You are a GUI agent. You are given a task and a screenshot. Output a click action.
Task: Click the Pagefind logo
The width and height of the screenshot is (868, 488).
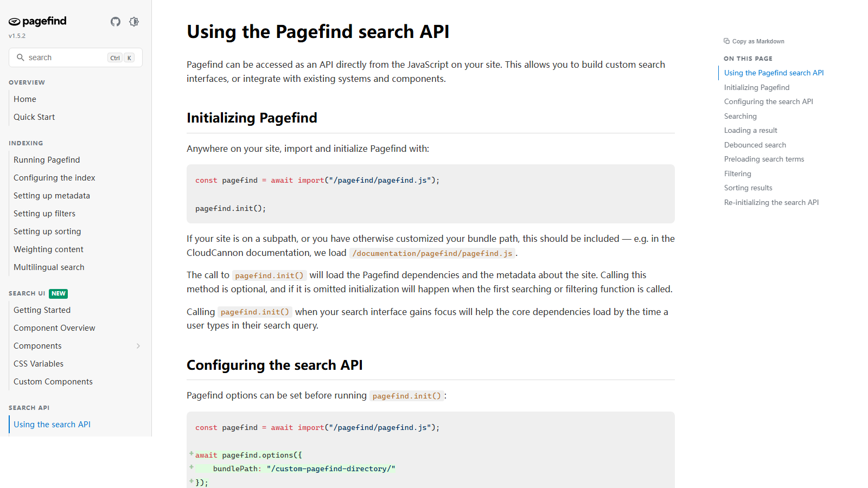coord(37,22)
